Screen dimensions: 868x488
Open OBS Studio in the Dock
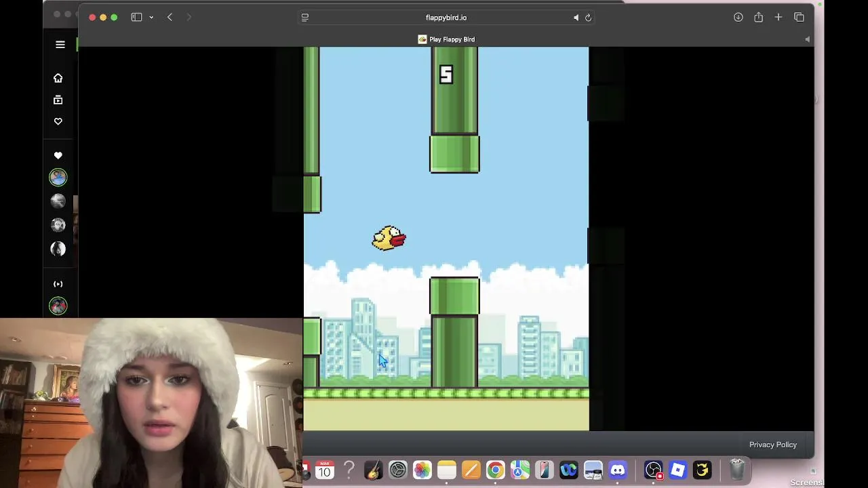tap(653, 470)
